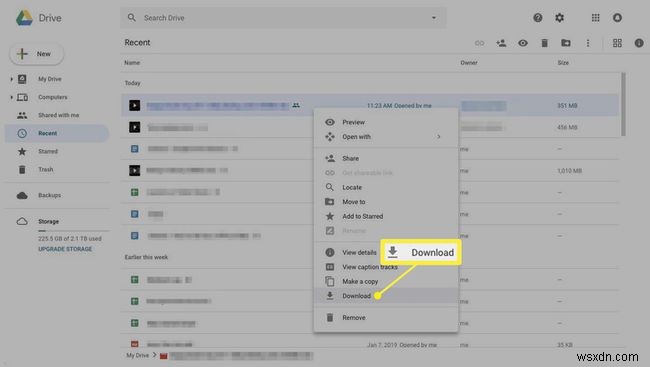Open the account avatar menu
The width and height of the screenshot is (650, 367).
617,18
